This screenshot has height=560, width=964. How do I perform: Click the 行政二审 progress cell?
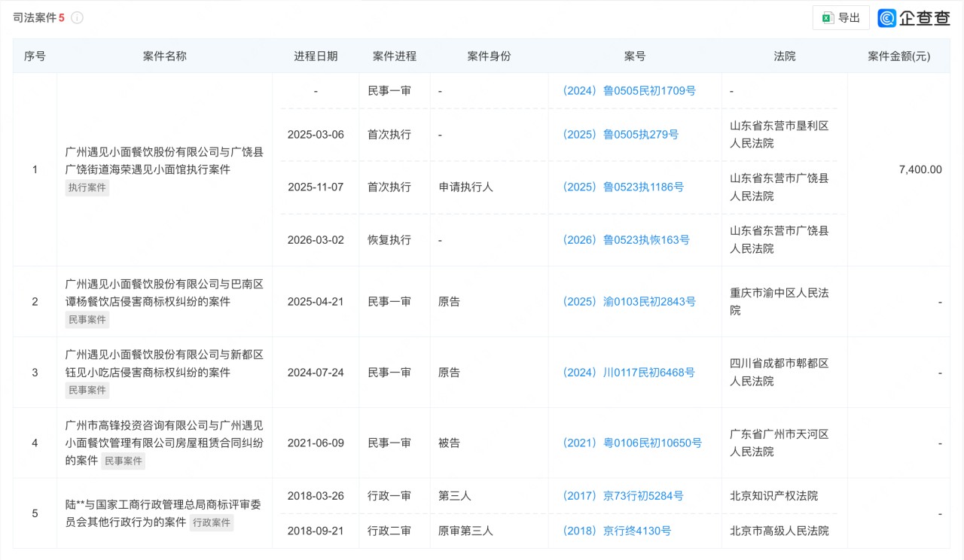click(389, 531)
